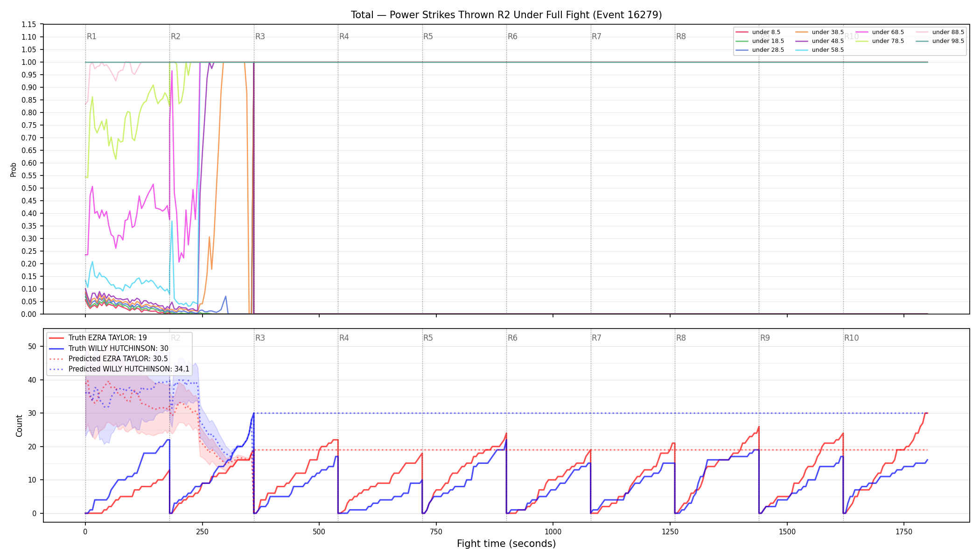Screen dimensions: 980x560
Task: Click the 0.50 tick on the Prob axis
Action: (29, 188)
